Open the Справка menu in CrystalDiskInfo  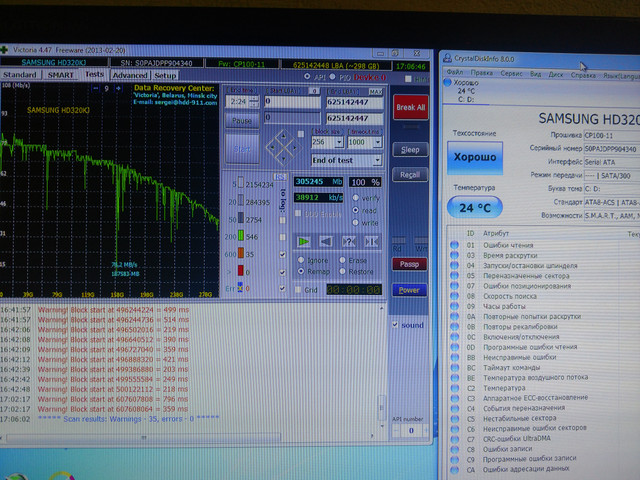pyautogui.click(x=583, y=75)
